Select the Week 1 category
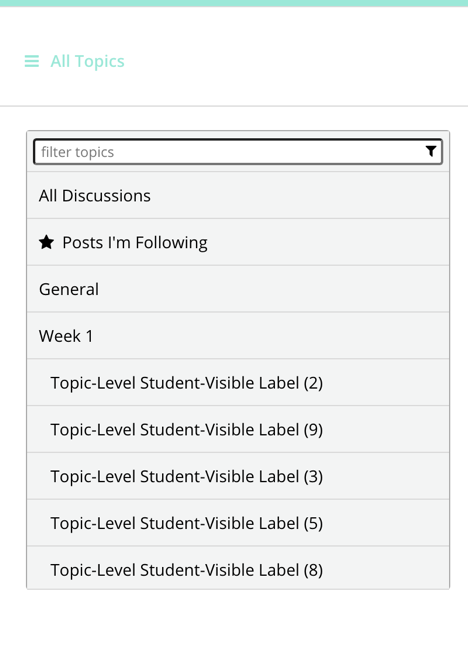This screenshot has height=645, width=468. coord(238,336)
